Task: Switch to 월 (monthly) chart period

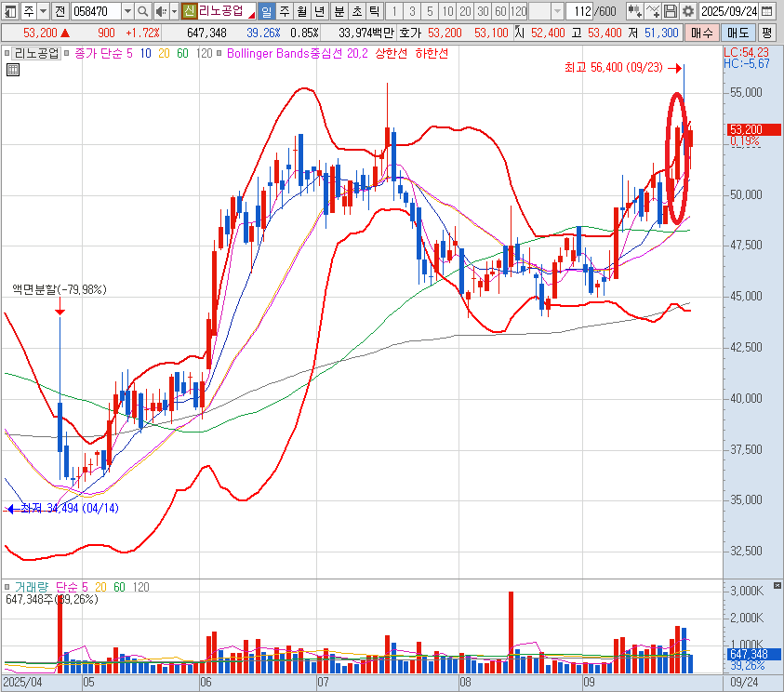Action: click(302, 11)
